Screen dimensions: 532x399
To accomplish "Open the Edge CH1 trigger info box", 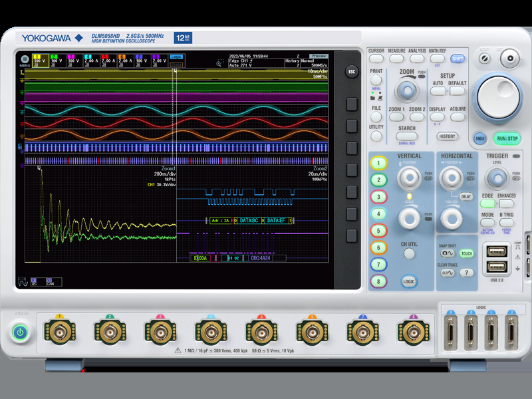I will pyautogui.click(x=256, y=63).
